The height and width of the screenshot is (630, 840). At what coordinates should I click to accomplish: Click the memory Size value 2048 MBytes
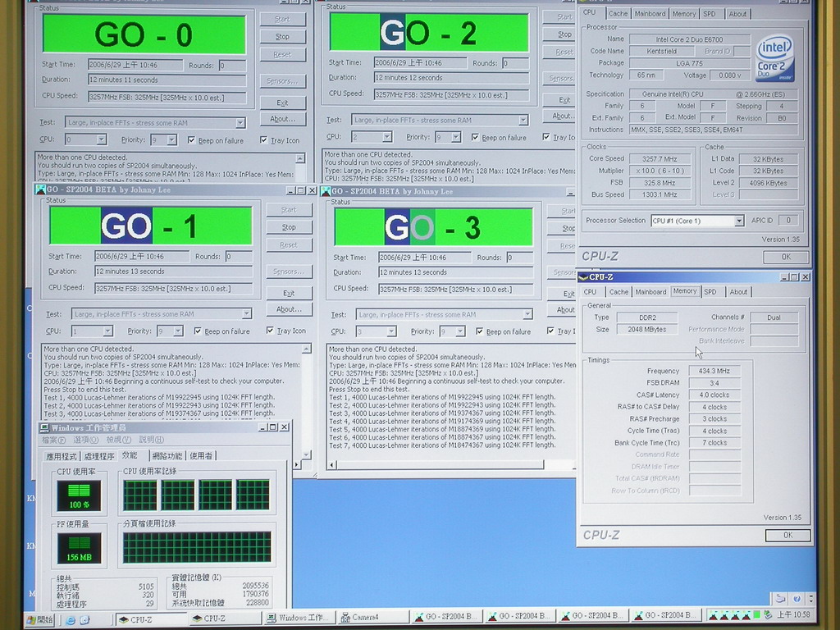coord(646,330)
